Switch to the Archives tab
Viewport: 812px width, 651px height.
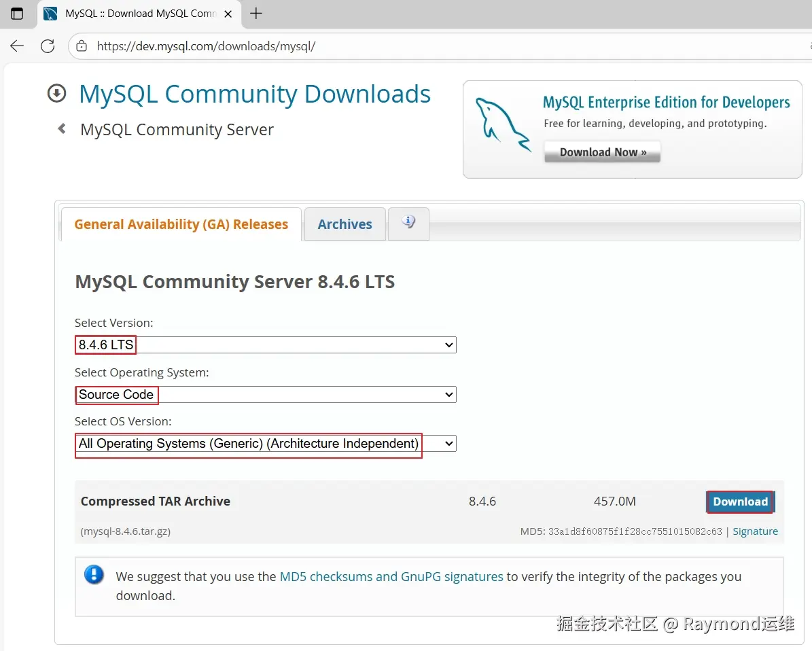pos(345,224)
